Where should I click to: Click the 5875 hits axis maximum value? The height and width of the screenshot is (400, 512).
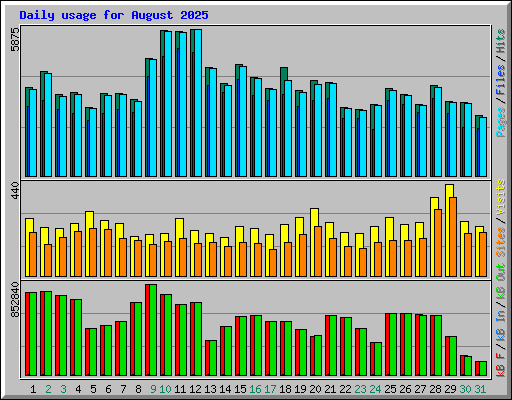point(15,39)
